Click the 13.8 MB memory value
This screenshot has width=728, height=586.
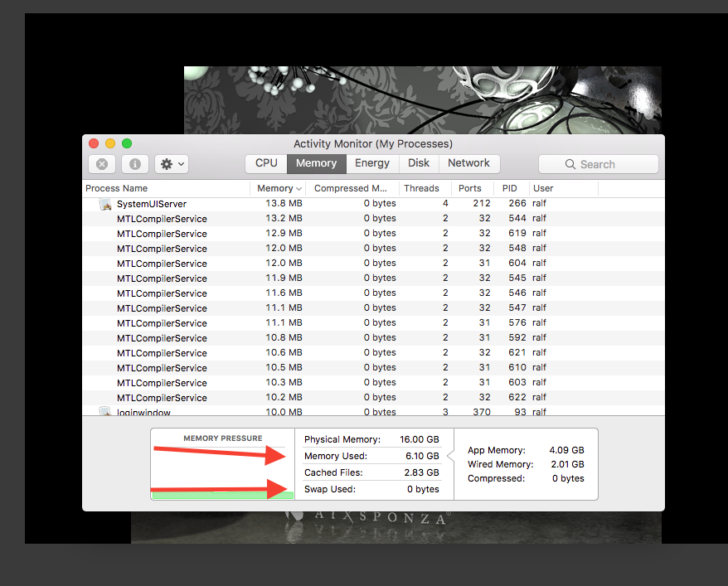(x=284, y=203)
